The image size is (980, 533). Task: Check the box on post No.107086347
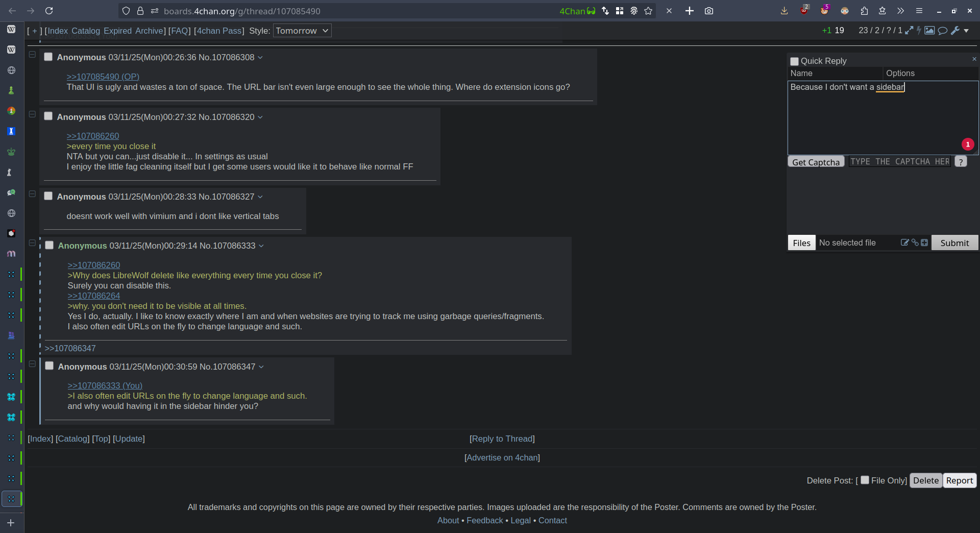pyautogui.click(x=49, y=366)
